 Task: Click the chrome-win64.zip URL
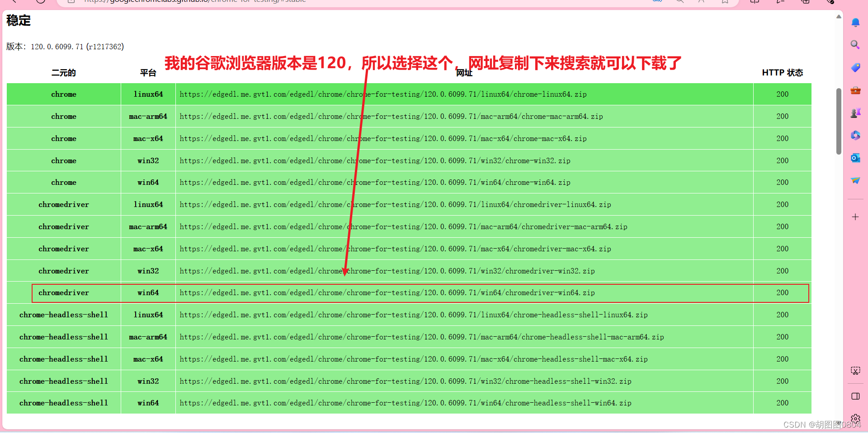pyautogui.click(x=375, y=183)
